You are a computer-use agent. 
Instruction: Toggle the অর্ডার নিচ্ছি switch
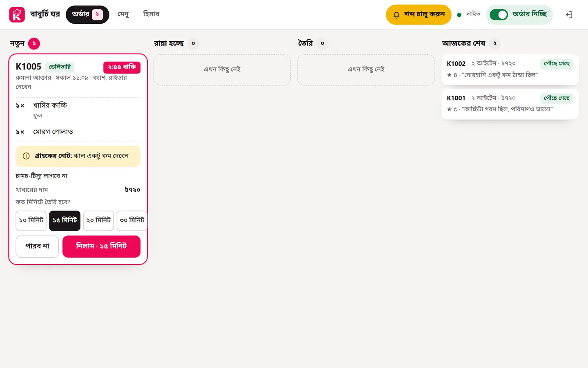(x=499, y=15)
